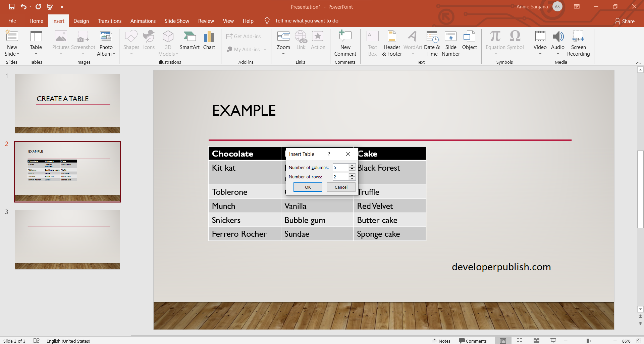Switch to the Design ribbon tab
The image size is (644, 344).
[x=81, y=21]
